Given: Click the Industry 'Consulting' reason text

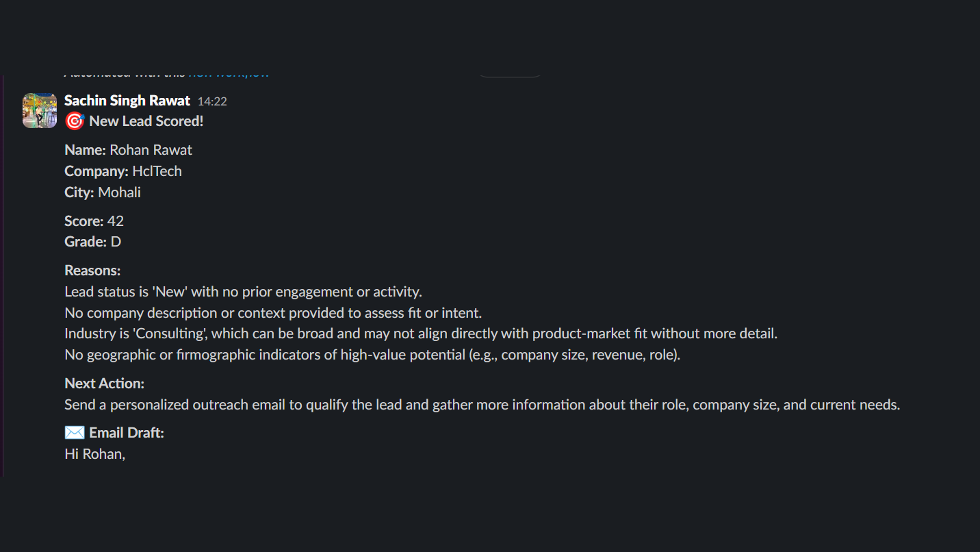Looking at the screenshot, I should pyautogui.click(x=420, y=334).
